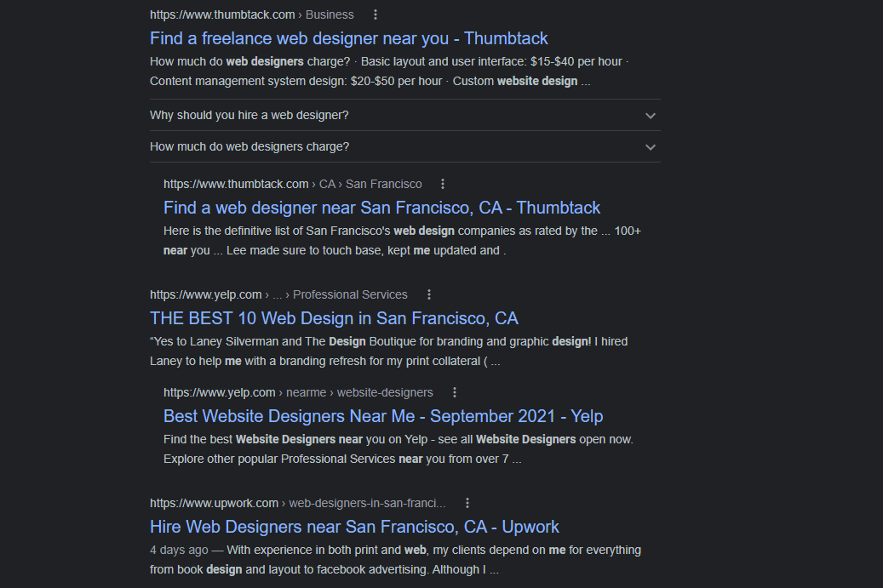
Task: Visit "THE BEST 10 Web Design in San Francisco, CA"
Action: coord(334,318)
